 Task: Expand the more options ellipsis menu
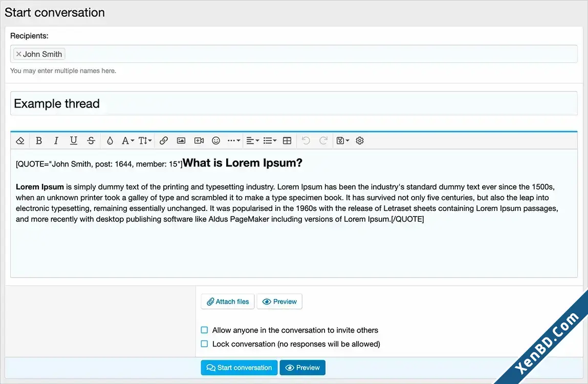(234, 141)
